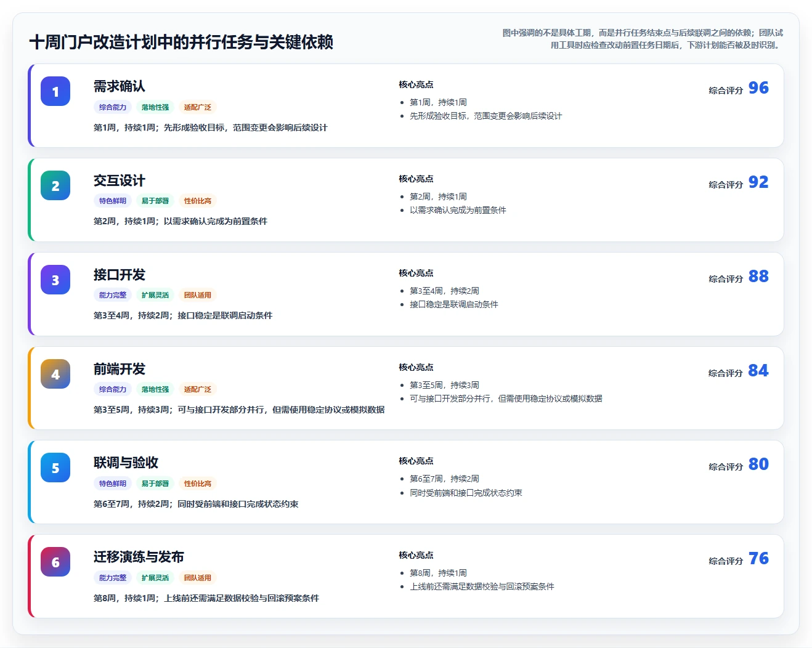The width and height of the screenshot is (812, 648).
Task: Open the 需求确认 card title
Action: click(x=120, y=86)
